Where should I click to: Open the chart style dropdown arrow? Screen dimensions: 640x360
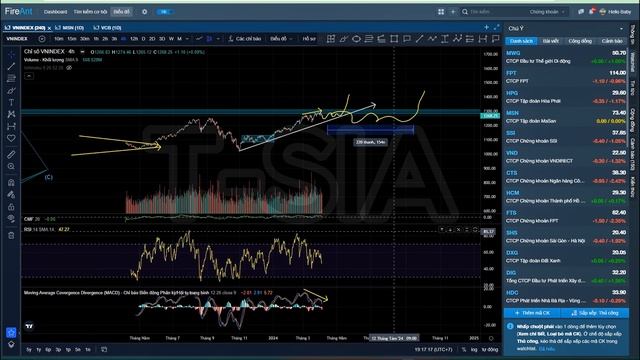218,39
